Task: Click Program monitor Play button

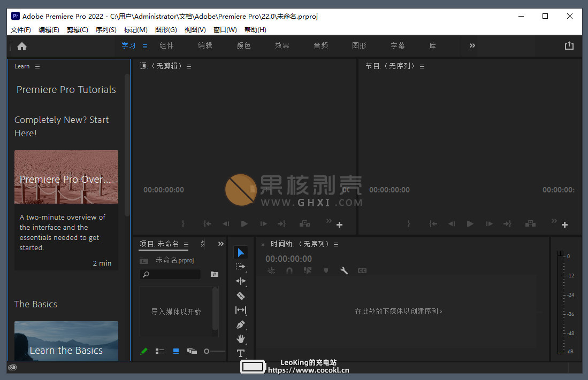Action: tap(470, 224)
